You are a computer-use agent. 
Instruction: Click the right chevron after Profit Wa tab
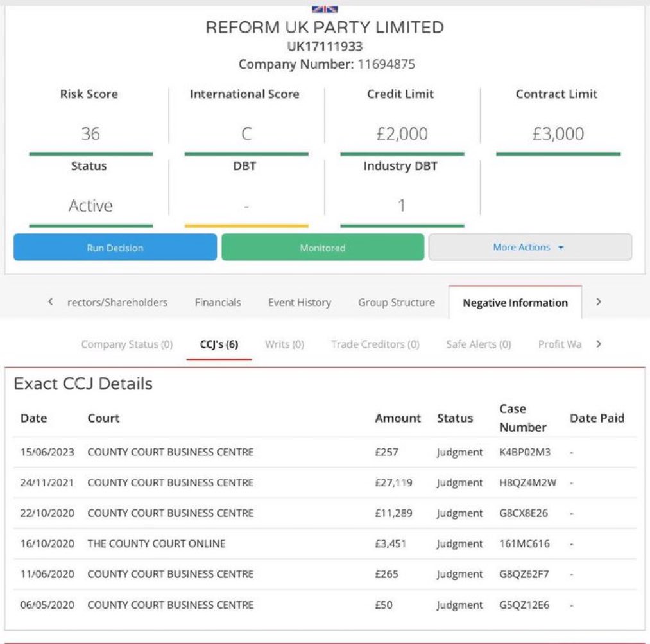coord(599,344)
